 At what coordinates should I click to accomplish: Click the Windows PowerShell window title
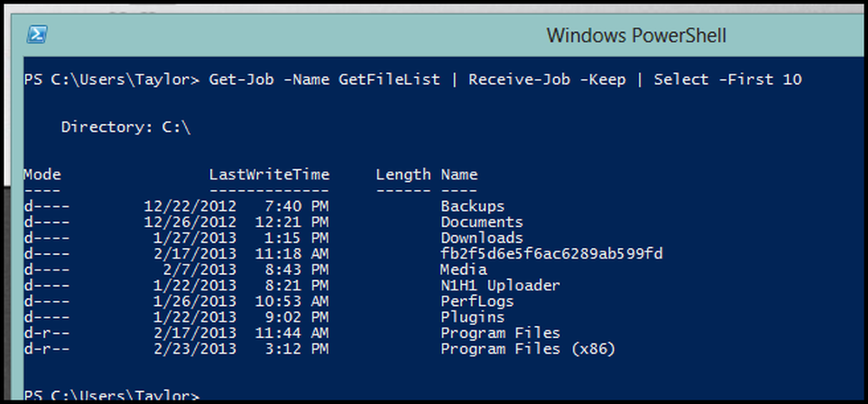(x=636, y=36)
